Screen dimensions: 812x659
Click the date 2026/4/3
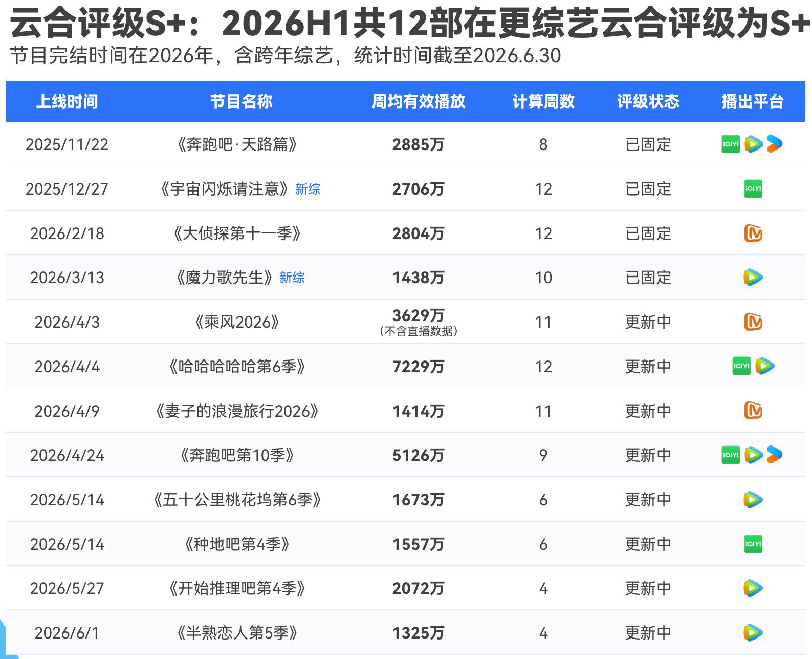(x=67, y=322)
